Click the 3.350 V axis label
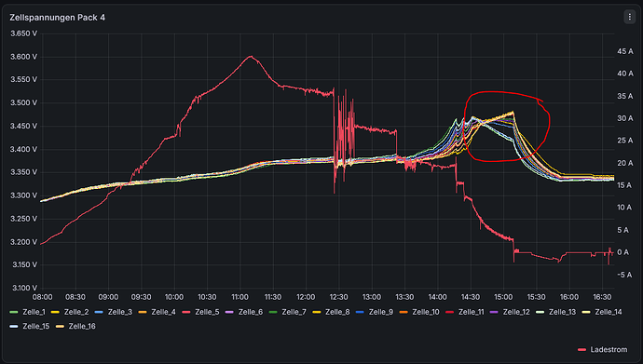643x364 pixels. point(23,172)
